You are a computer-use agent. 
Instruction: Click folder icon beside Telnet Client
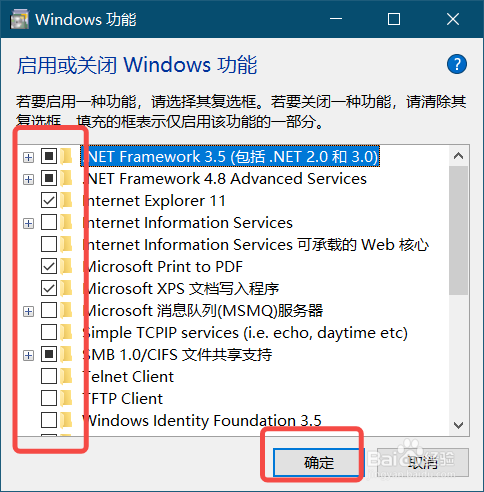coord(67,377)
